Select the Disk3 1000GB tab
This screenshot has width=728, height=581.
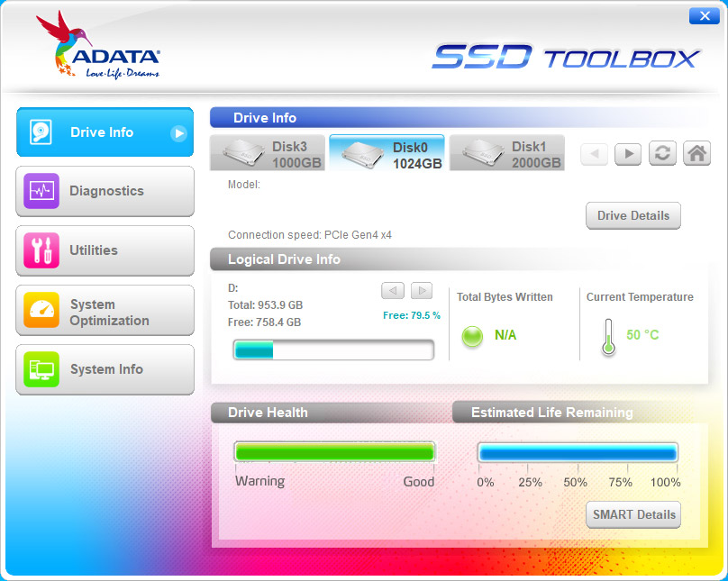point(268,153)
